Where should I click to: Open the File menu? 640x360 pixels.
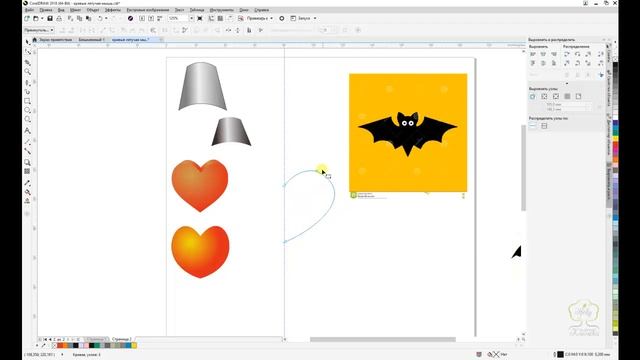click(29, 10)
